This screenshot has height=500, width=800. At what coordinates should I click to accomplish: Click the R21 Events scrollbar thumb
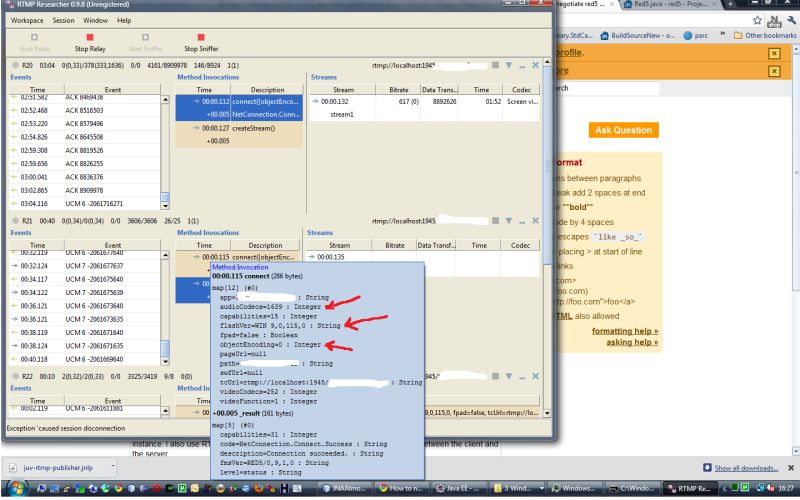click(x=165, y=348)
